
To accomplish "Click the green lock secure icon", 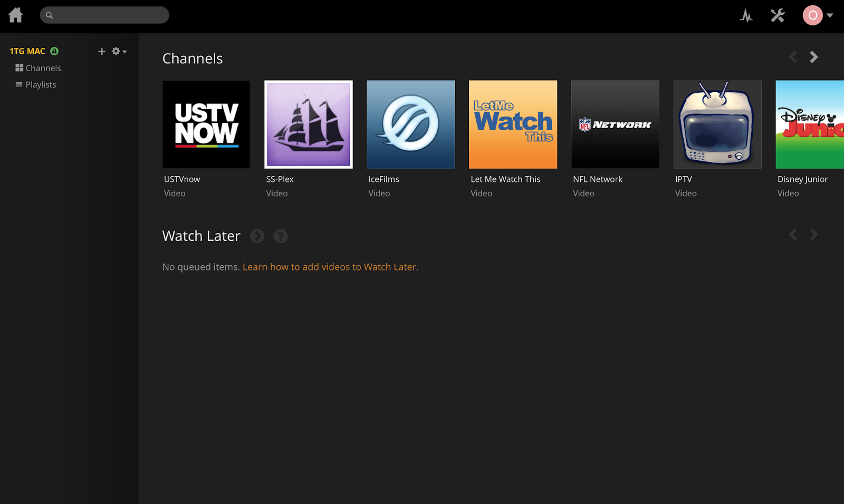I will [54, 51].
